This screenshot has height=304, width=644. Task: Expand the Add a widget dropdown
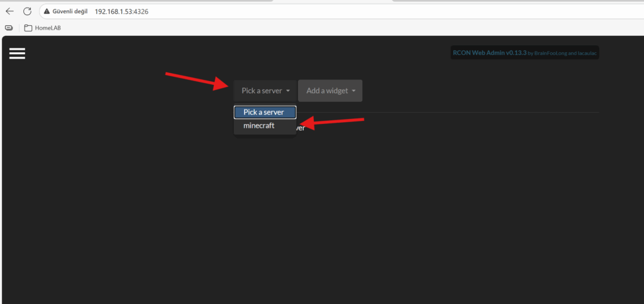coord(327,91)
